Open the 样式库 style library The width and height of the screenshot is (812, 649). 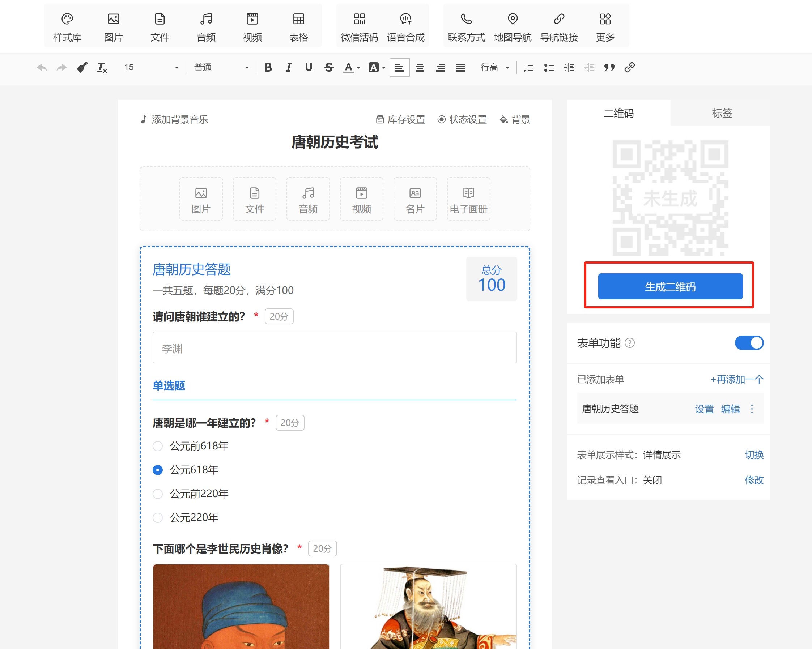click(67, 26)
